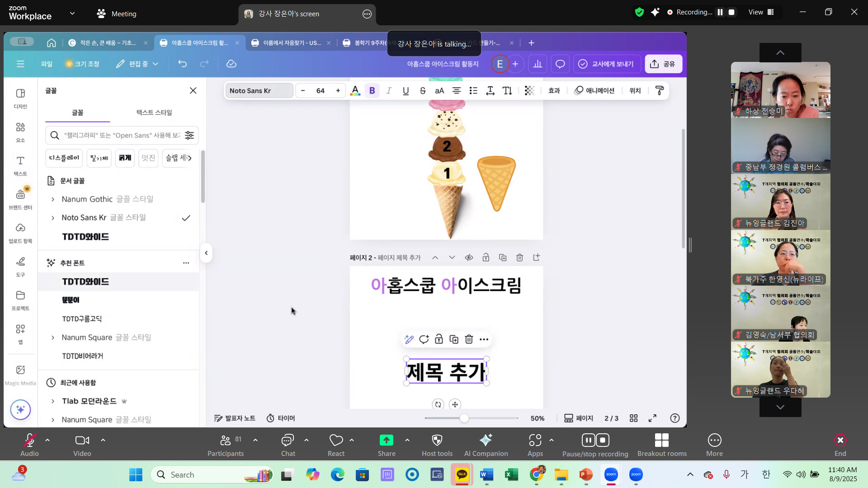Toggle underline formatting
Viewport: 868px width, 488px height.
406,91
